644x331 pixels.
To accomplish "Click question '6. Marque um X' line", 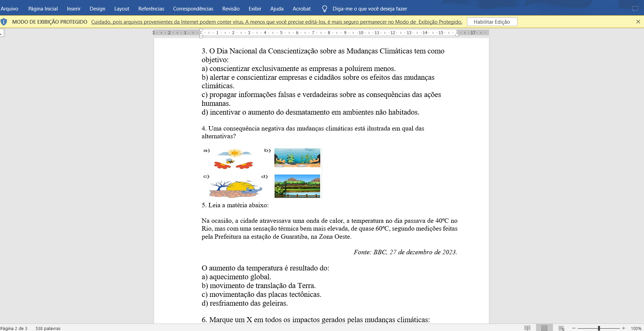I will pos(316,320).
